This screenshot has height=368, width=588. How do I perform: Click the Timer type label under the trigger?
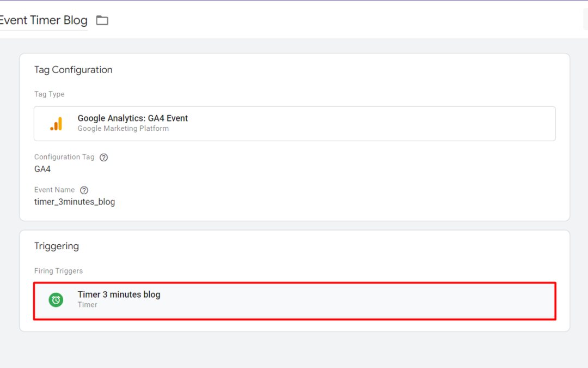[87, 305]
